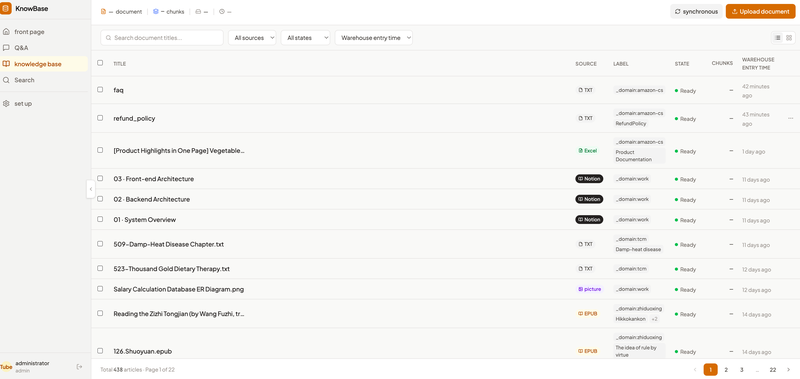Check the faq row checkbox
800x379 pixels.
100,89
